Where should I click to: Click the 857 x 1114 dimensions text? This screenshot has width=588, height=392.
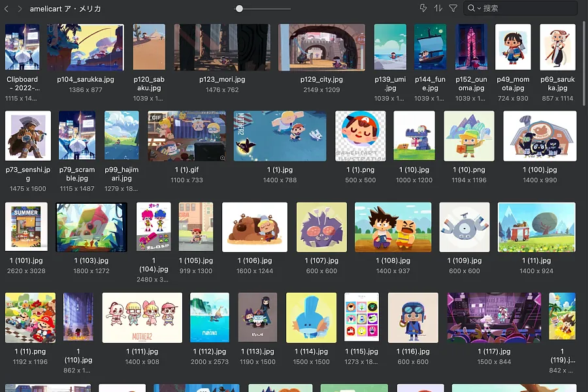click(x=558, y=98)
